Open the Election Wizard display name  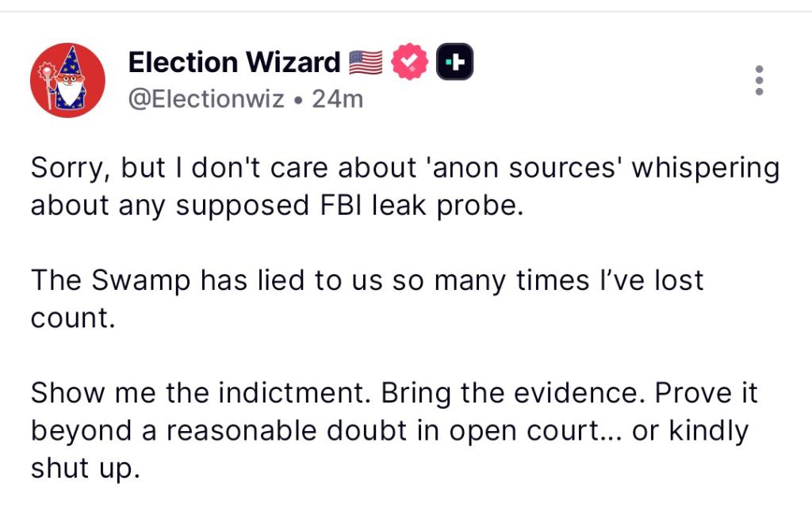point(234,62)
